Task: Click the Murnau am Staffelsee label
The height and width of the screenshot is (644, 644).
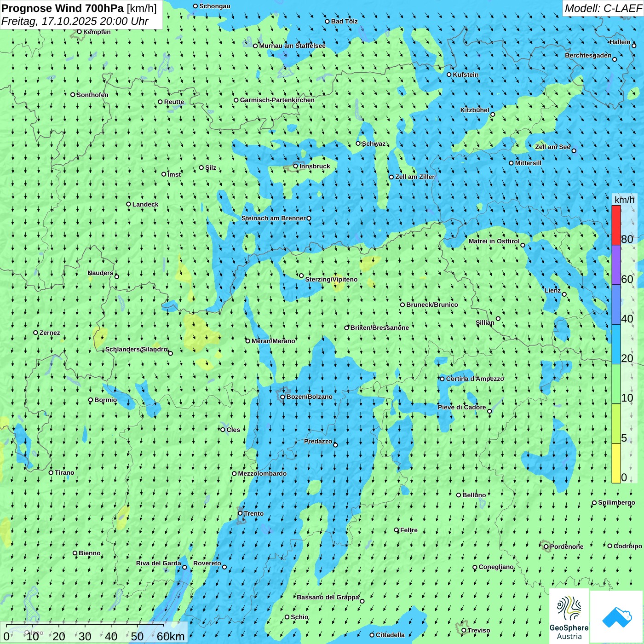Action: point(292,46)
